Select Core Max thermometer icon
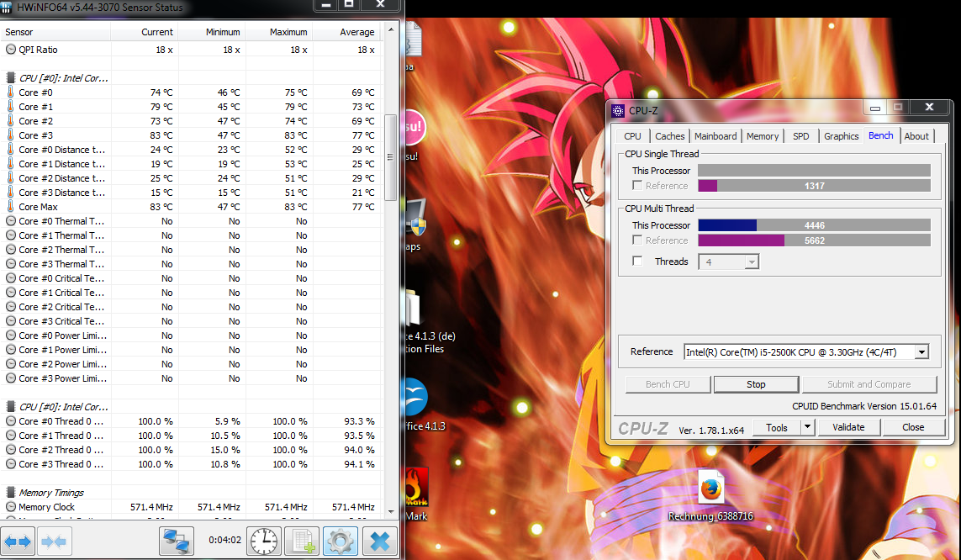 pos(10,207)
